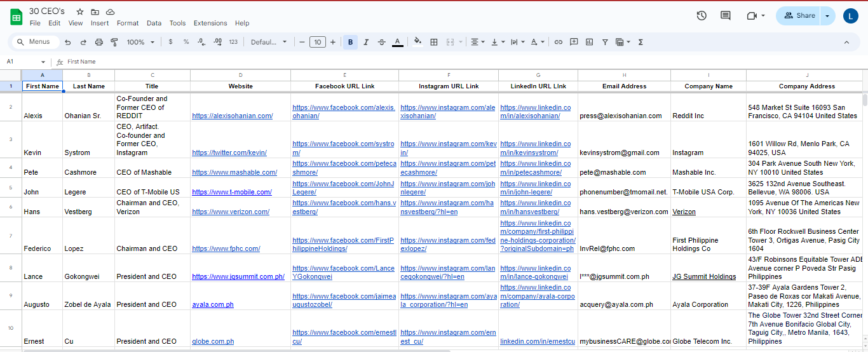Increase decimal places
The width and height of the screenshot is (868, 352).
[217, 42]
